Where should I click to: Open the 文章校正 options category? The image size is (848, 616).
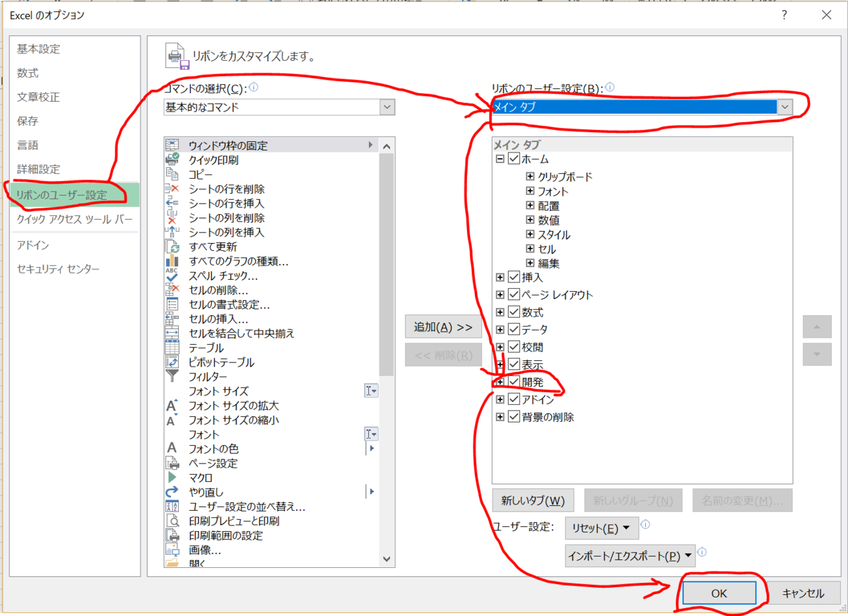click(x=38, y=97)
